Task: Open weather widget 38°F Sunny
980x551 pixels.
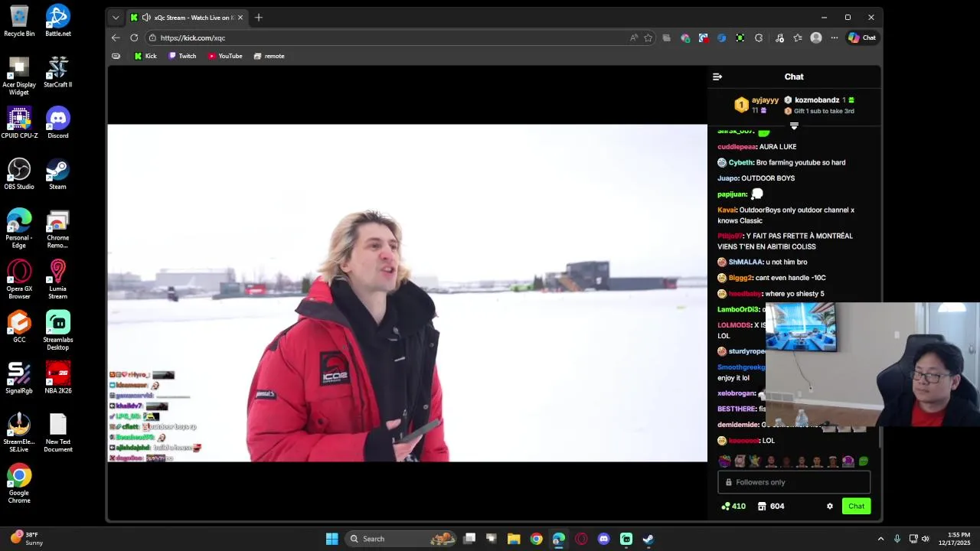Action: point(28,539)
